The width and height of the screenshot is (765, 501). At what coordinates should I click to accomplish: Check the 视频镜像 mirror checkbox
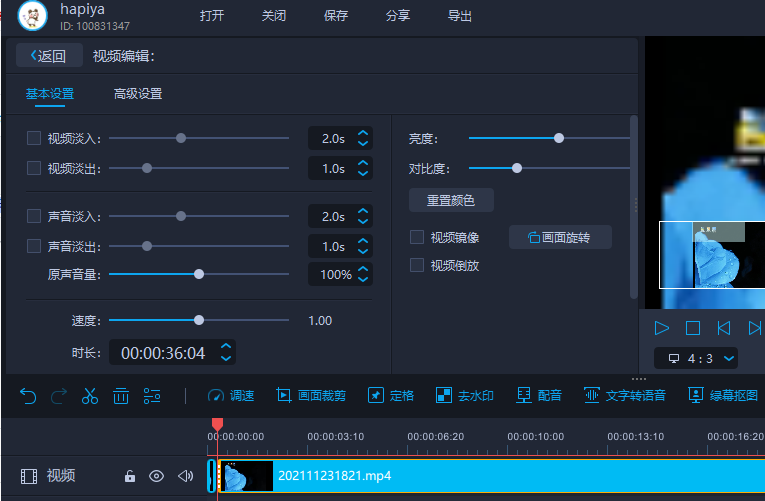417,237
